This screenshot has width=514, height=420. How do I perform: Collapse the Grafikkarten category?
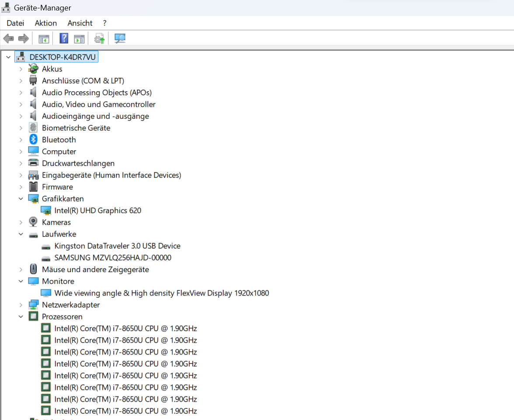click(x=21, y=198)
